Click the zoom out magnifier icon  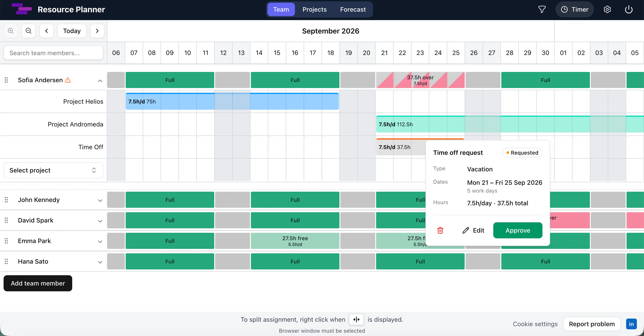(x=28, y=31)
